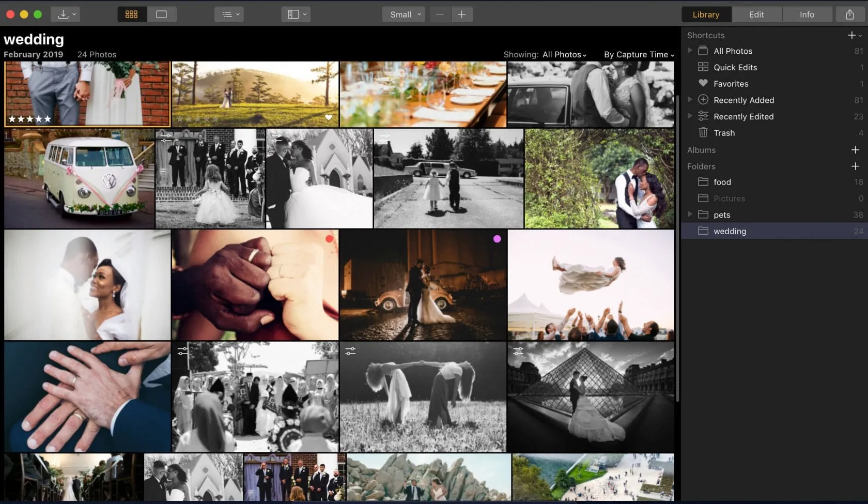The image size is (868, 504).
Task: Switch to single photo view
Action: point(162,14)
